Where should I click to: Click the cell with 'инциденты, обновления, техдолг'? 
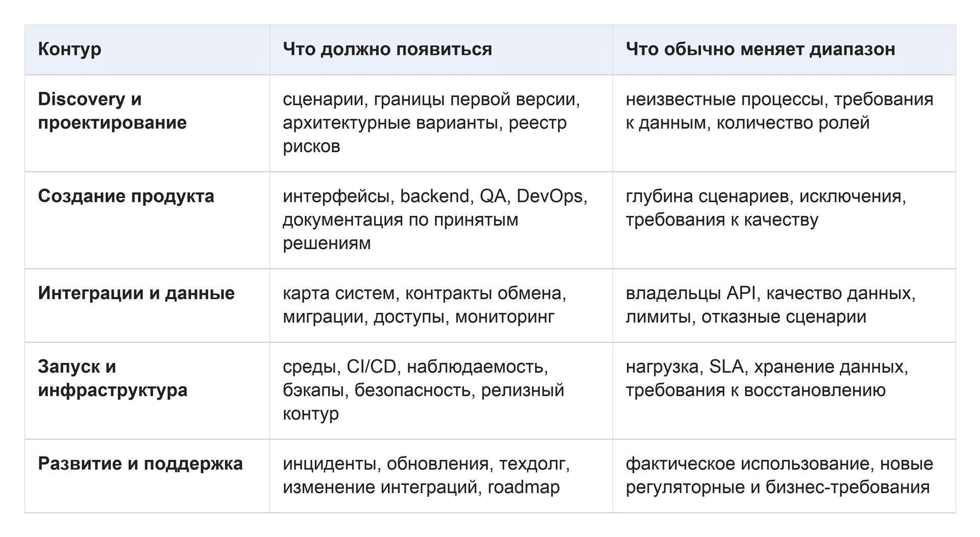click(441, 476)
